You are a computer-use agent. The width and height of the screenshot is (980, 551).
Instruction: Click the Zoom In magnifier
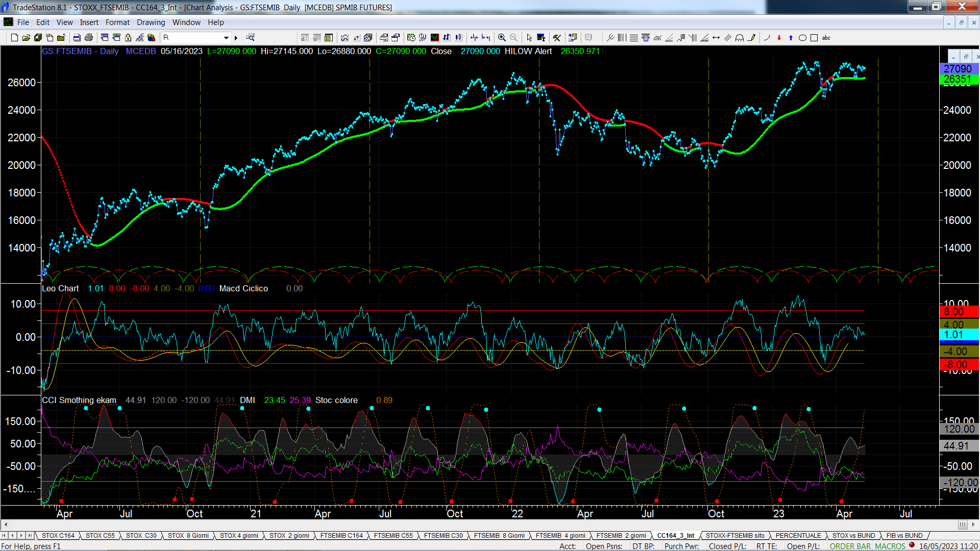click(x=502, y=38)
